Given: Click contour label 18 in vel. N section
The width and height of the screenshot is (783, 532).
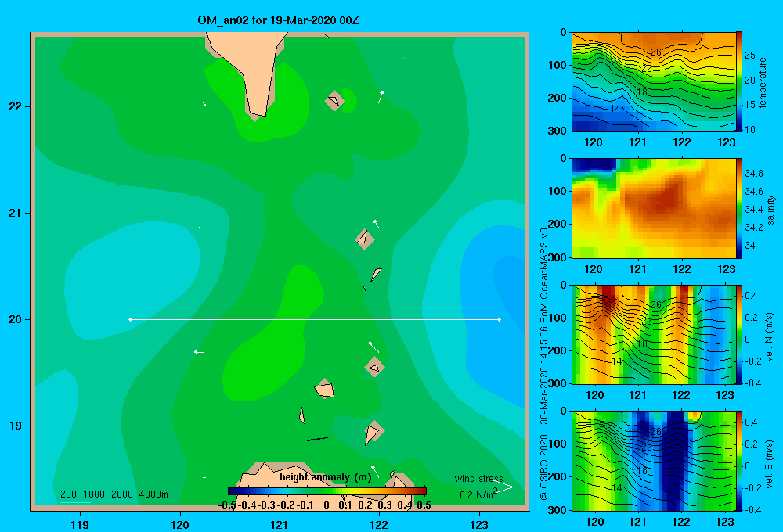Looking at the screenshot, I should click(642, 344).
